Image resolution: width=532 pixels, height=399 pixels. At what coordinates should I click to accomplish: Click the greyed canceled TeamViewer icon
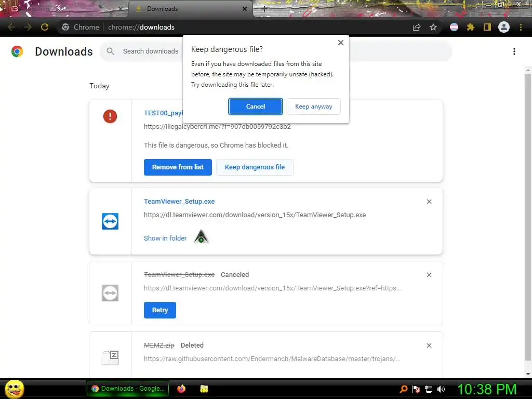click(110, 293)
